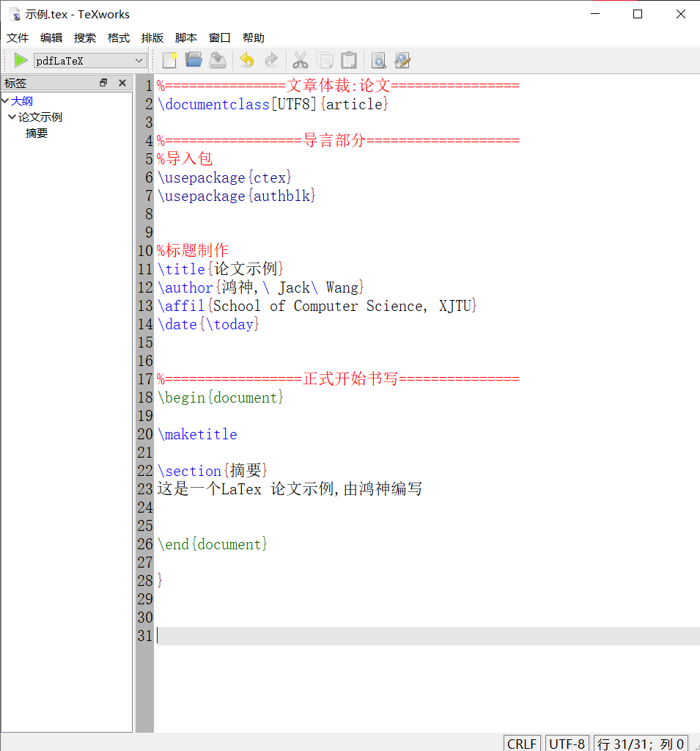Screen dimensions: 700x751
Task: Click the \author line text
Action: [x=260, y=287]
